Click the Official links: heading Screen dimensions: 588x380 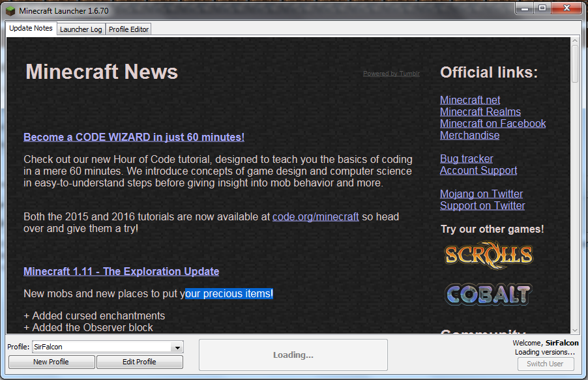(x=489, y=72)
